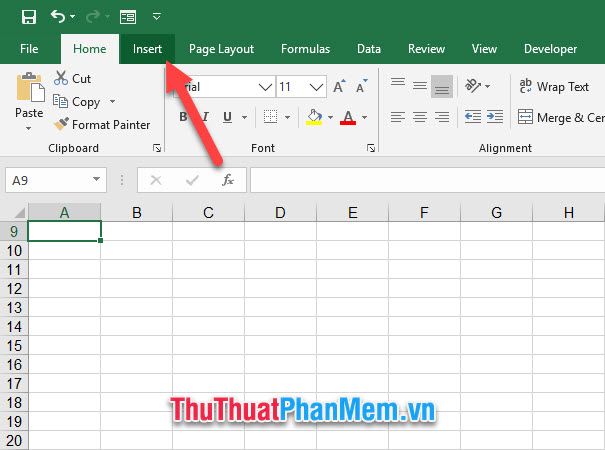Click Decrease Indent icon
Image resolution: width=605 pixels, height=450 pixels.
(x=473, y=117)
